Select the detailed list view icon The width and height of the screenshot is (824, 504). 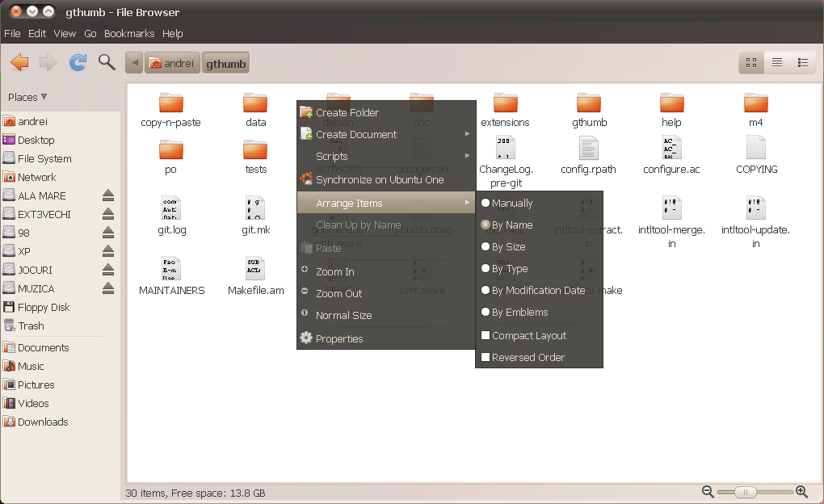802,62
